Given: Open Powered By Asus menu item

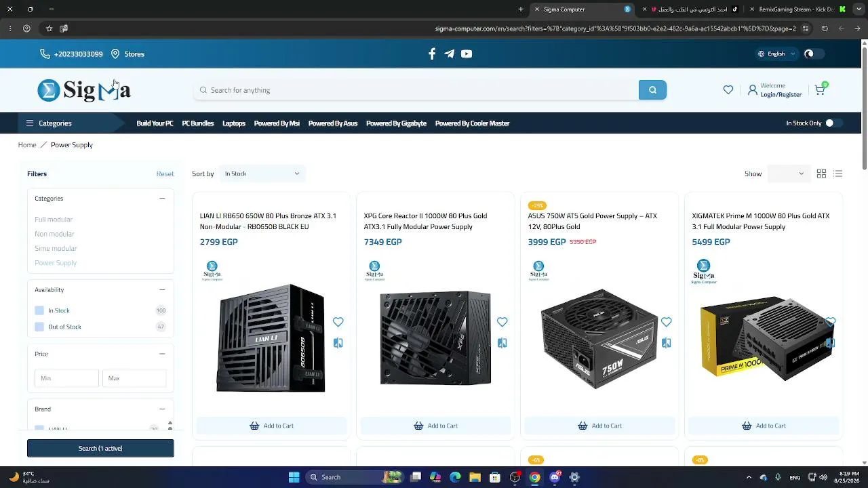Looking at the screenshot, I should [x=332, y=123].
